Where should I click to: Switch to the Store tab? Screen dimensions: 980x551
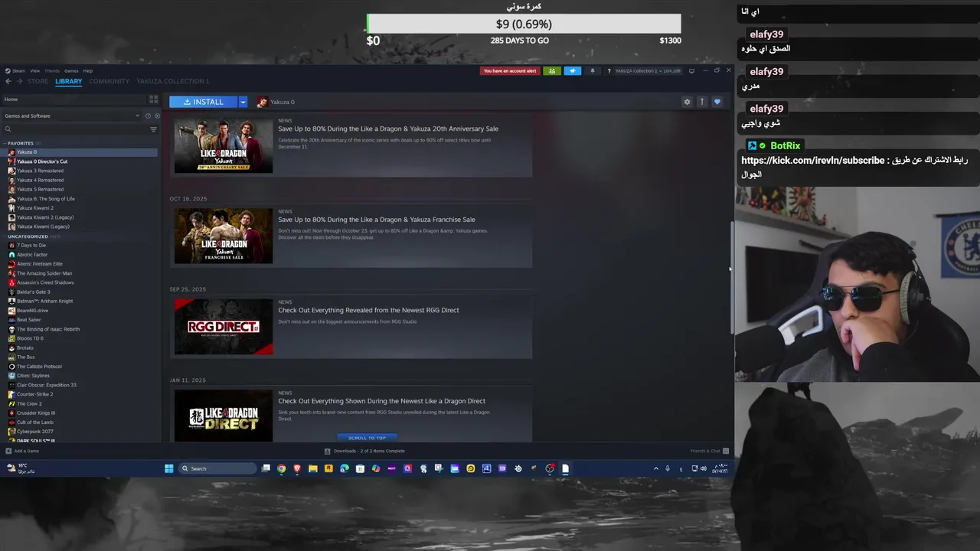38,81
